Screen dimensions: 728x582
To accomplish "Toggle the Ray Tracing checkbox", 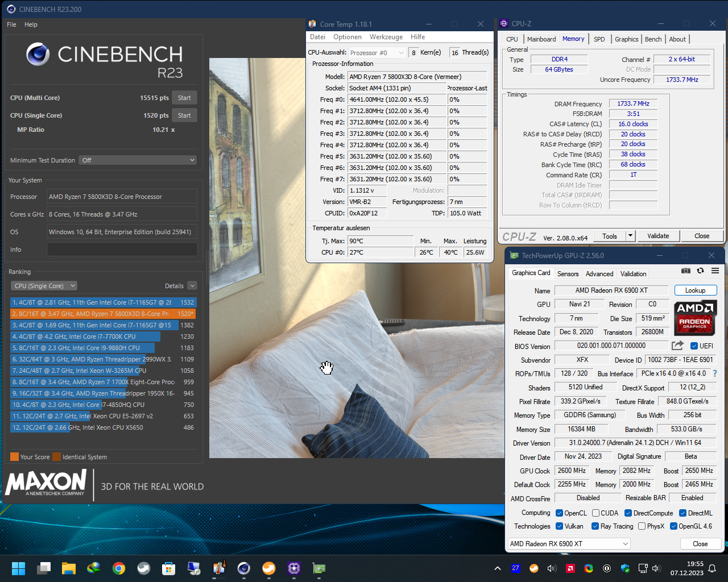I will pyautogui.click(x=595, y=526).
